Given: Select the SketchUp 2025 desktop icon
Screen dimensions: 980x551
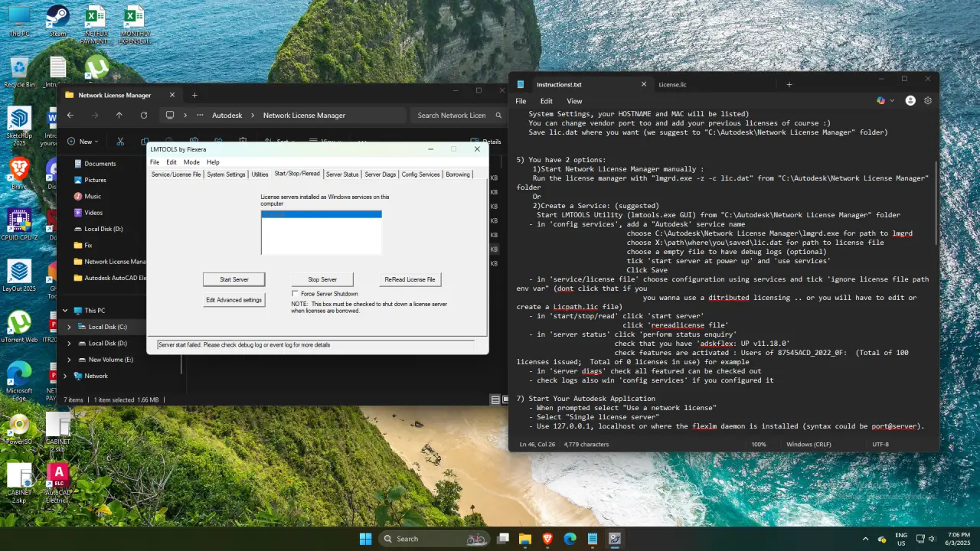Looking at the screenshot, I should [19, 126].
